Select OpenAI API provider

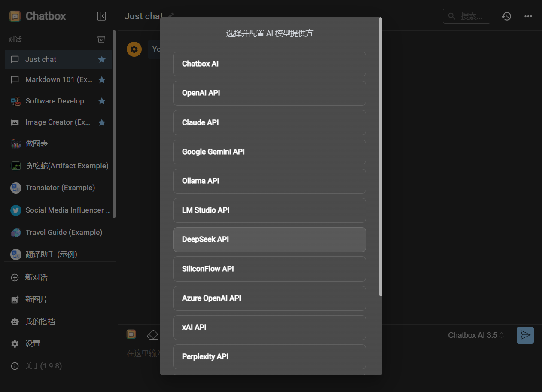[x=270, y=93]
